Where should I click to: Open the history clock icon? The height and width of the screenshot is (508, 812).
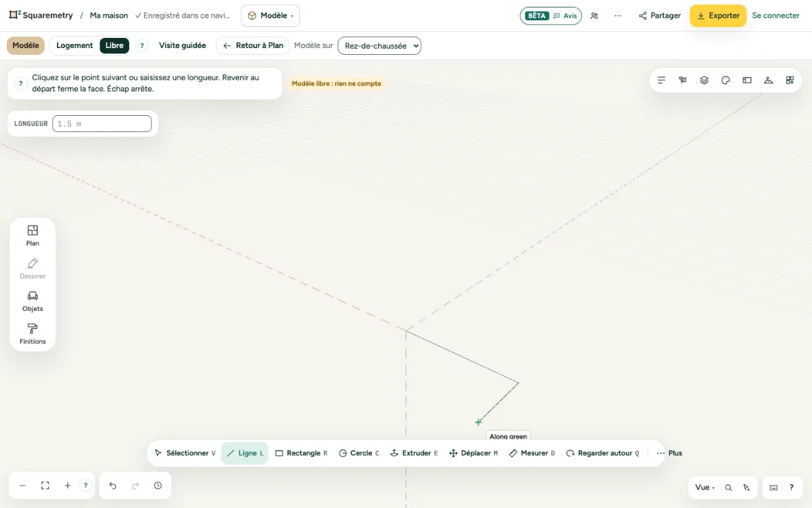(x=158, y=486)
